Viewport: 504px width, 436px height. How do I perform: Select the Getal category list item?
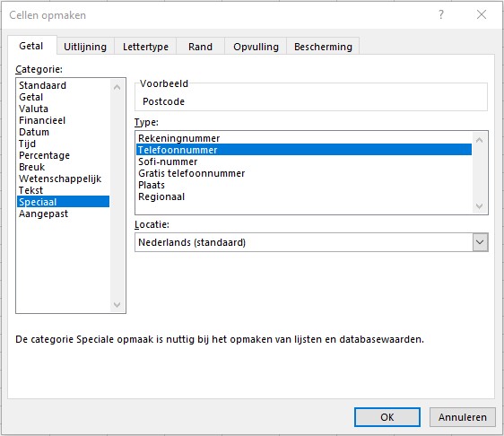tap(64, 97)
